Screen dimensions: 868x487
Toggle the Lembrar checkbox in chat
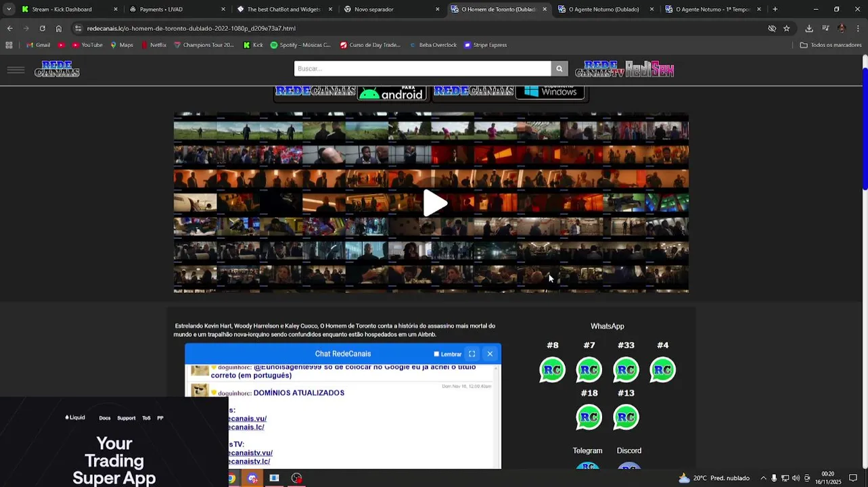[x=436, y=354]
